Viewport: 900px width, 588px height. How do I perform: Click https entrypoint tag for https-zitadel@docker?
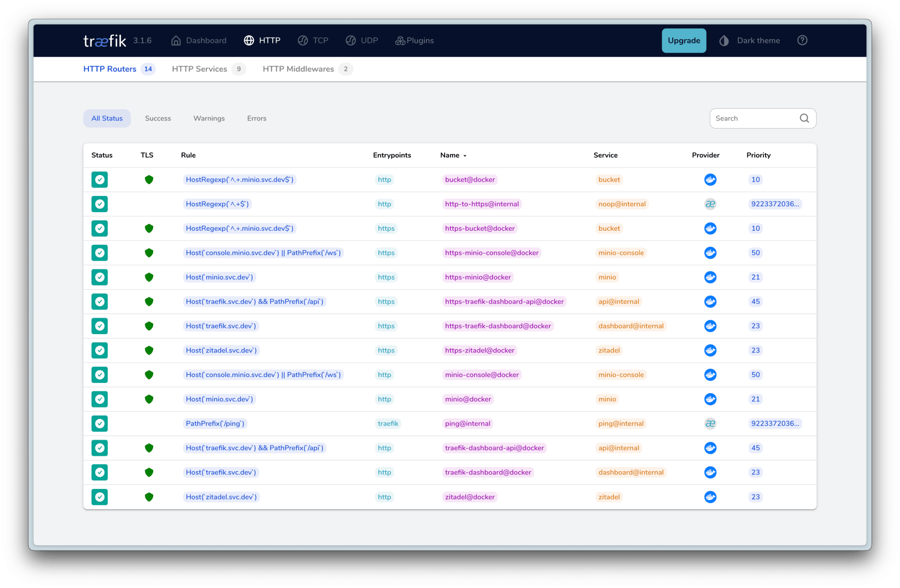[x=386, y=350]
